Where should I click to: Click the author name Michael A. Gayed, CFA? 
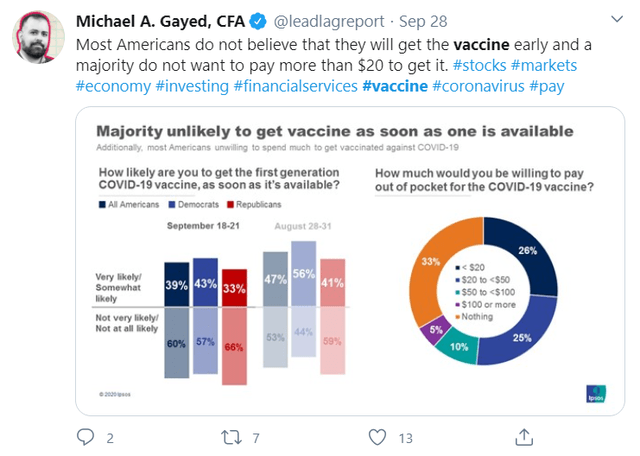[x=160, y=21]
